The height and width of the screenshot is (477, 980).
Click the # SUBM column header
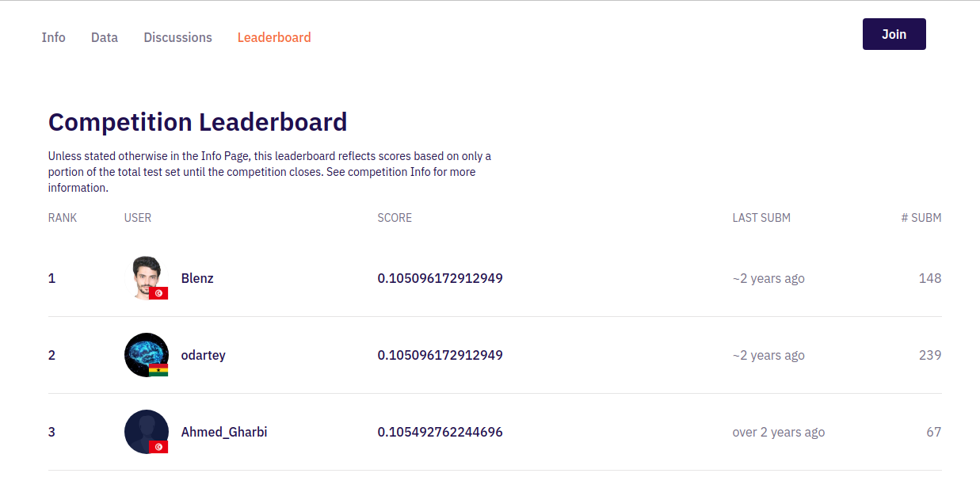(x=921, y=218)
